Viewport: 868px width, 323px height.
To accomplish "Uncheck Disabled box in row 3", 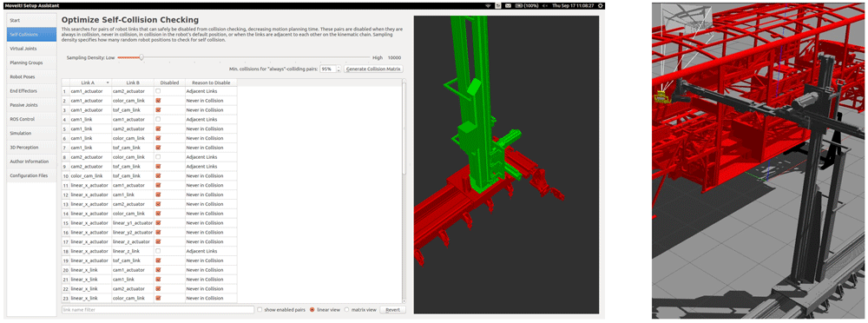I will pos(158,109).
